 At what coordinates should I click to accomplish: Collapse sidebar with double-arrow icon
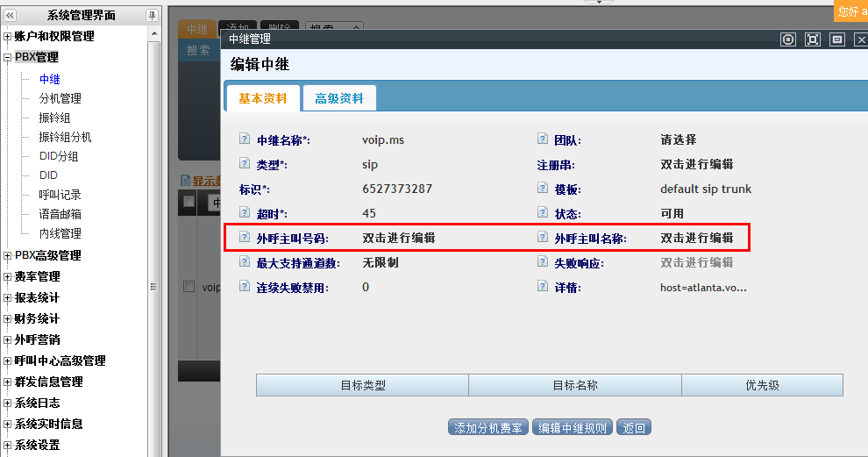tap(9, 15)
